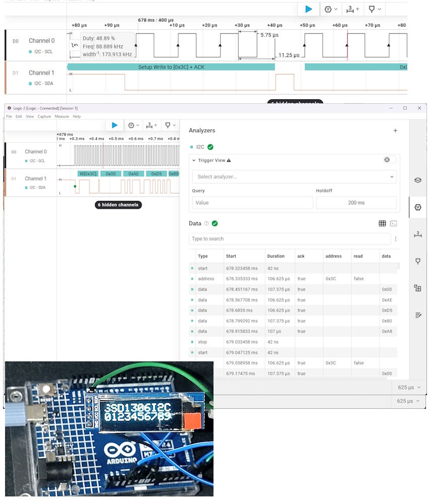Image resolution: width=428 pixels, height=504 pixels.
Task: Select the 0xAE decoded bubble on SDA
Action: 133,174
